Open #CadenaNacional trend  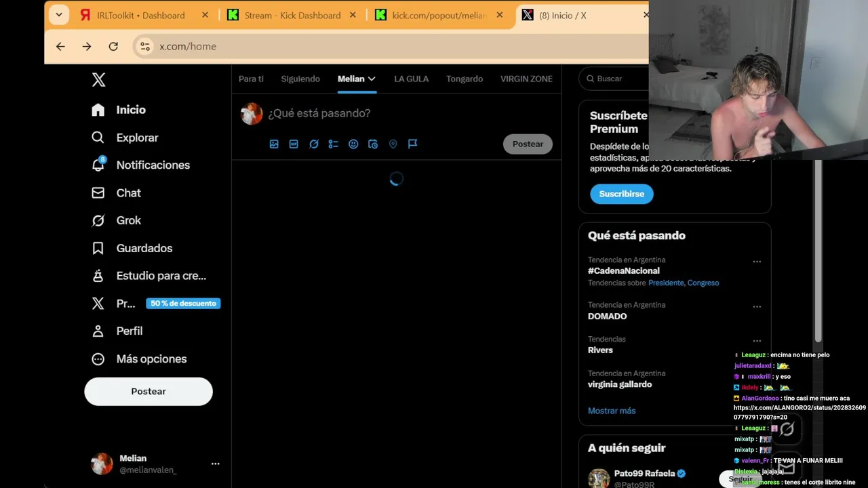point(624,270)
